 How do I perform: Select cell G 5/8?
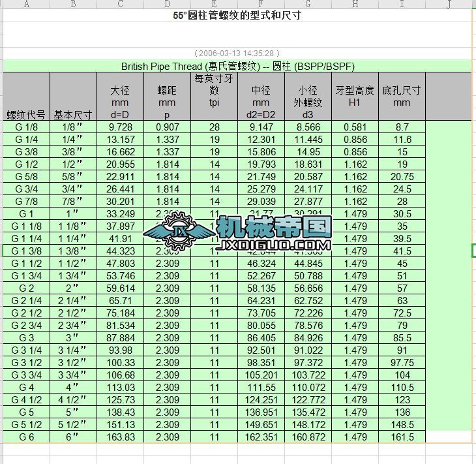pos(27,177)
